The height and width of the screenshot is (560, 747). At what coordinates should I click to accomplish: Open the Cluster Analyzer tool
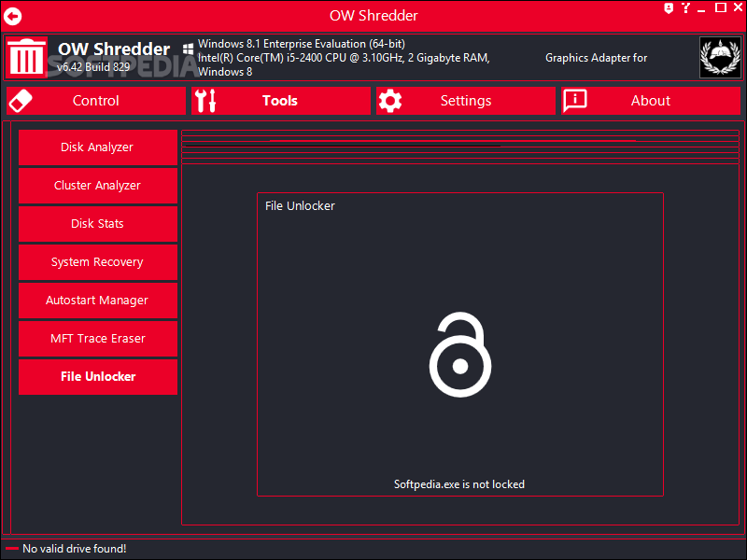[98, 185]
